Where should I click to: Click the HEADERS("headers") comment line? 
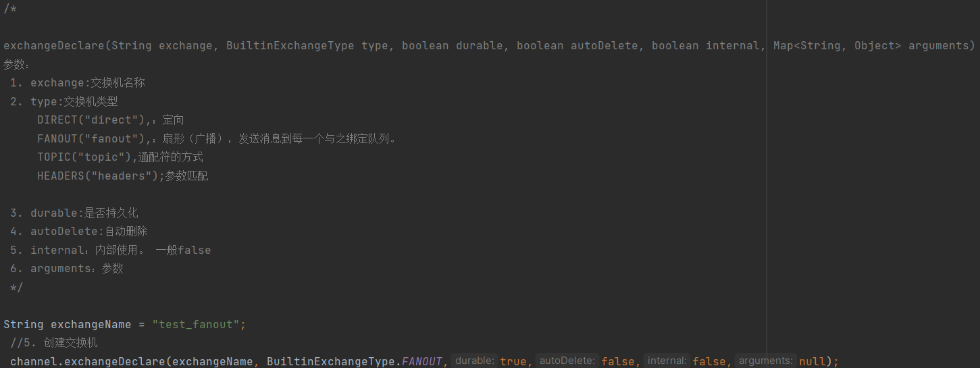click(122, 176)
